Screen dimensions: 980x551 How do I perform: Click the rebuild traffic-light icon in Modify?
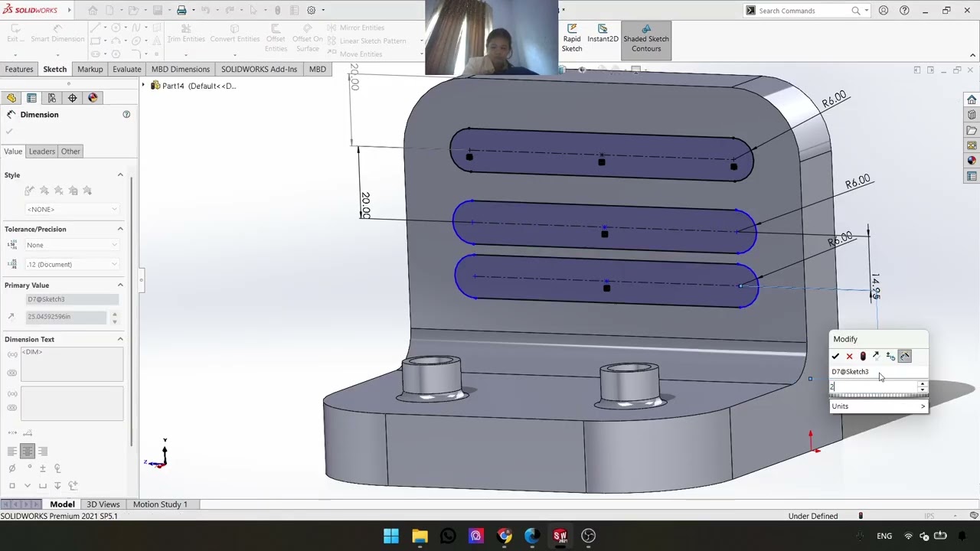[863, 357]
